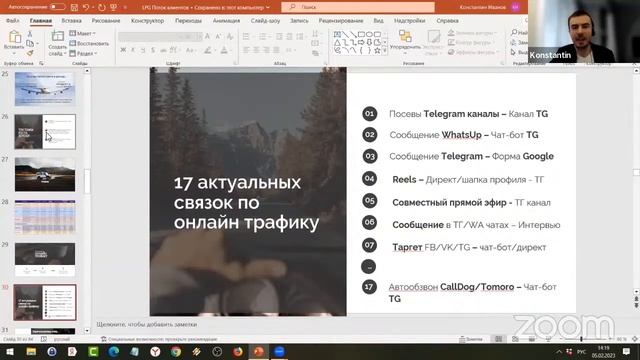Viewport: 640px width, 360px height.
Task: Open the file name dropdown in the title bar
Action: (267, 7)
